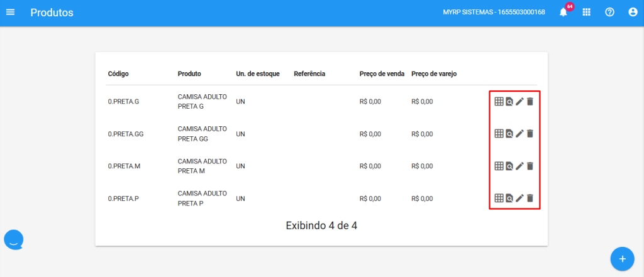Click the Produtos page title
644x277 pixels.
52,13
